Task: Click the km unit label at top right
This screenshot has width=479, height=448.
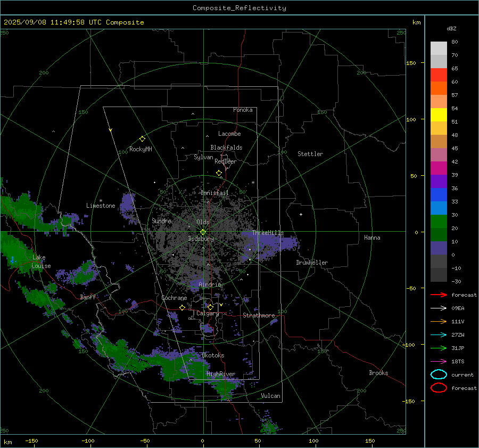Action: [416, 22]
